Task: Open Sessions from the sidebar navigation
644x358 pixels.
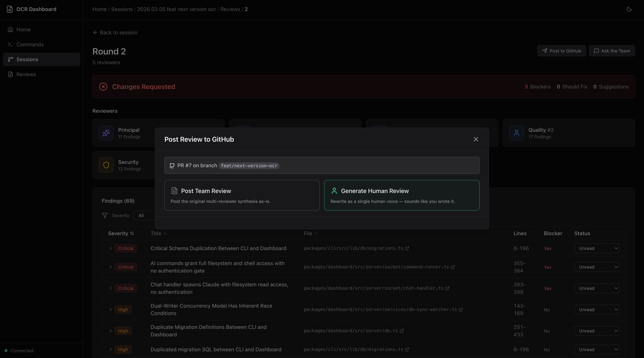Action: [28, 59]
